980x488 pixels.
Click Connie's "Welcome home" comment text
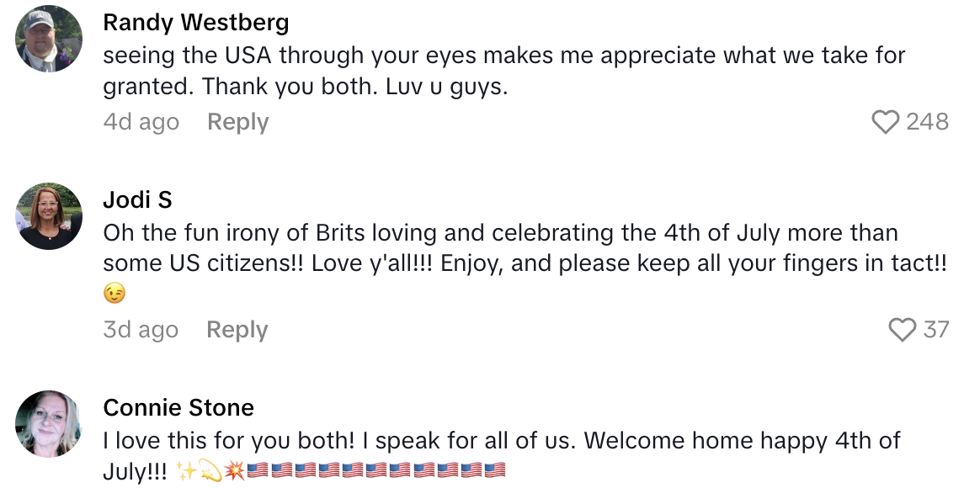[x=501, y=441]
